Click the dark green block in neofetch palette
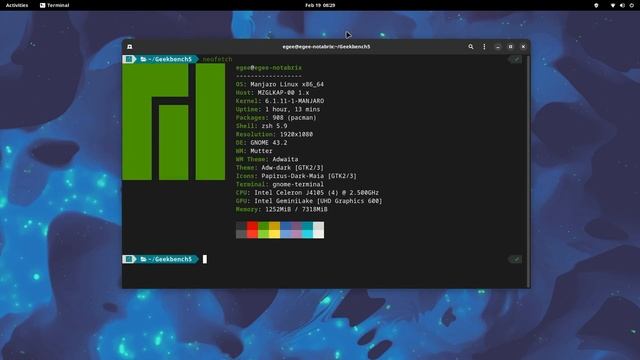 tap(263, 226)
